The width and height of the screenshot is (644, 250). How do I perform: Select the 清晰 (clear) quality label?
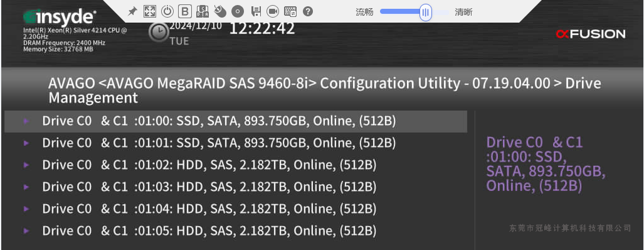click(463, 13)
